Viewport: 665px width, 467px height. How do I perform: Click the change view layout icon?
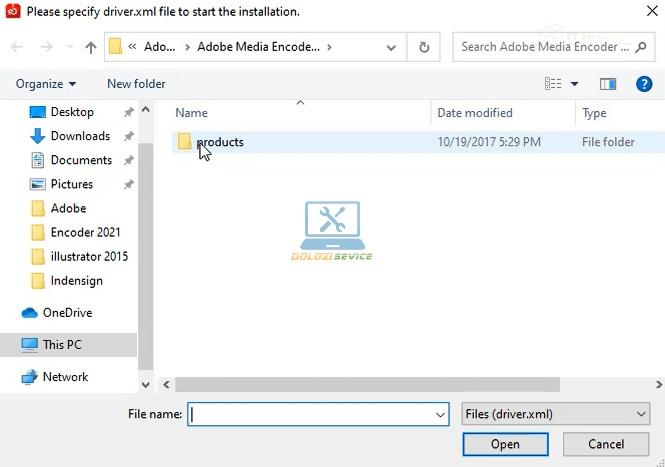click(553, 84)
